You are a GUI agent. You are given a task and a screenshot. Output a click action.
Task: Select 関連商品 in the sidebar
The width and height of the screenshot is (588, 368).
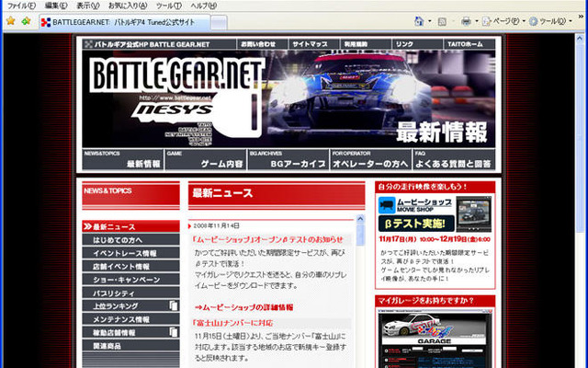(x=130, y=346)
